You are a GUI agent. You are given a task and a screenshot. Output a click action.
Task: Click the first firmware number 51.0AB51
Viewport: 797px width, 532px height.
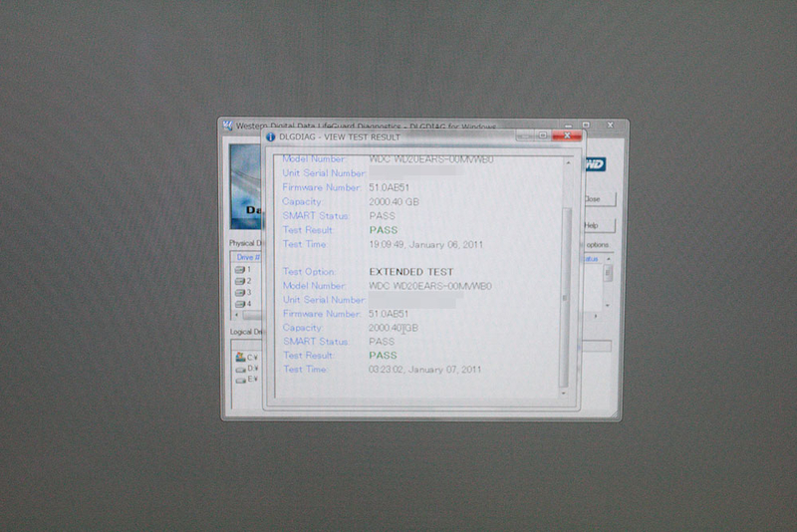(389, 187)
